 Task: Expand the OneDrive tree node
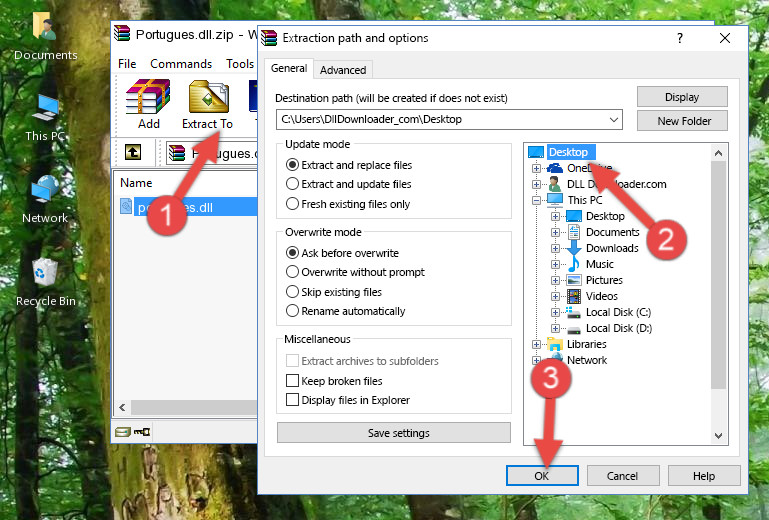pyautogui.click(x=536, y=168)
